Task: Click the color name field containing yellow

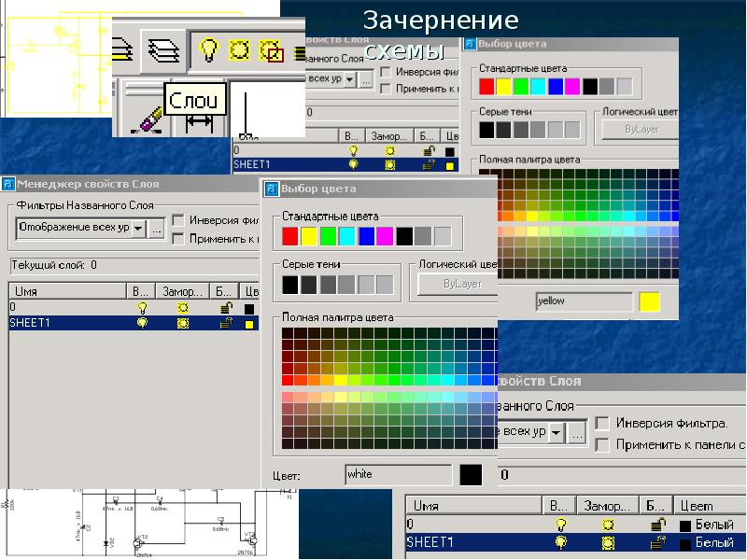Action: [x=584, y=301]
